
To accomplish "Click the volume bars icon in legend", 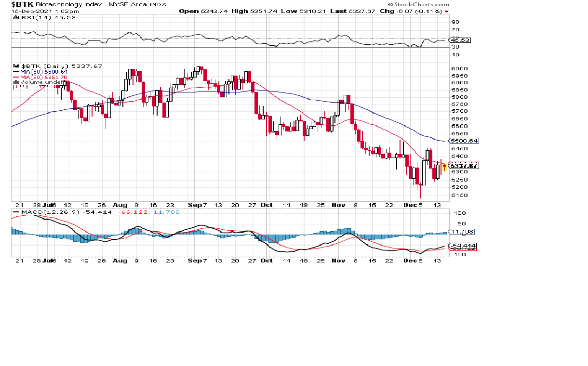I will (15, 82).
